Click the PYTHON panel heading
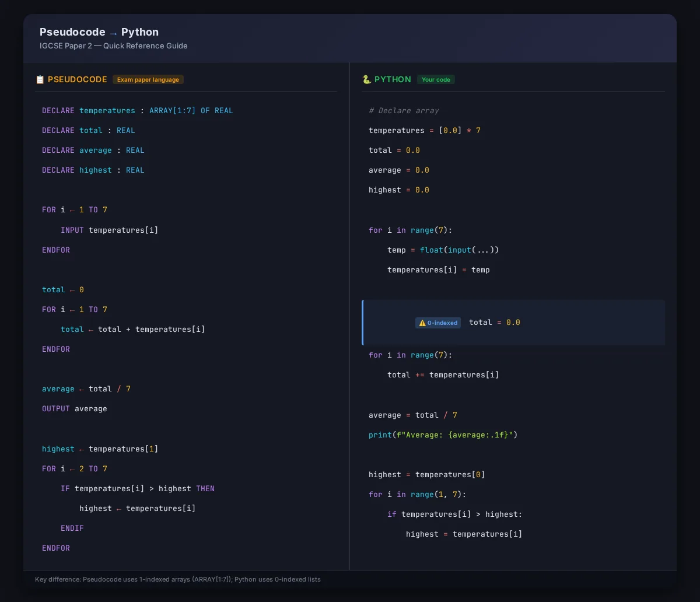This screenshot has width=700, height=602. click(393, 79)
